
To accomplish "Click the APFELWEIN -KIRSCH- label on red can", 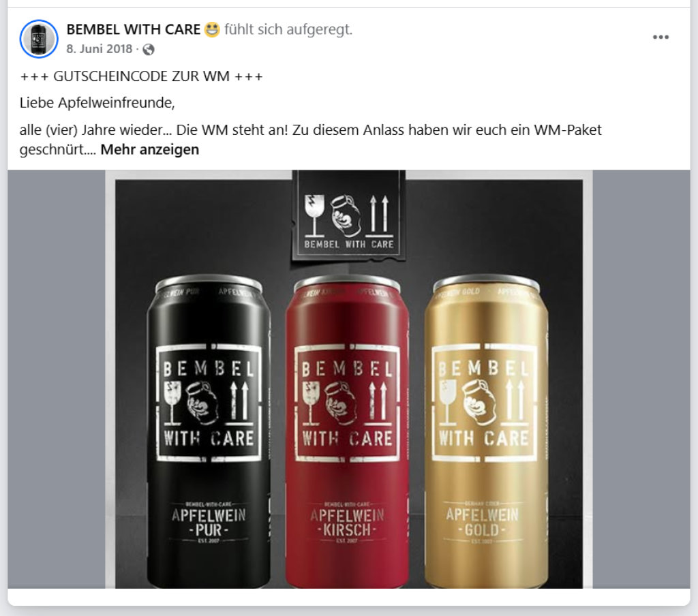I will point(347,523).
